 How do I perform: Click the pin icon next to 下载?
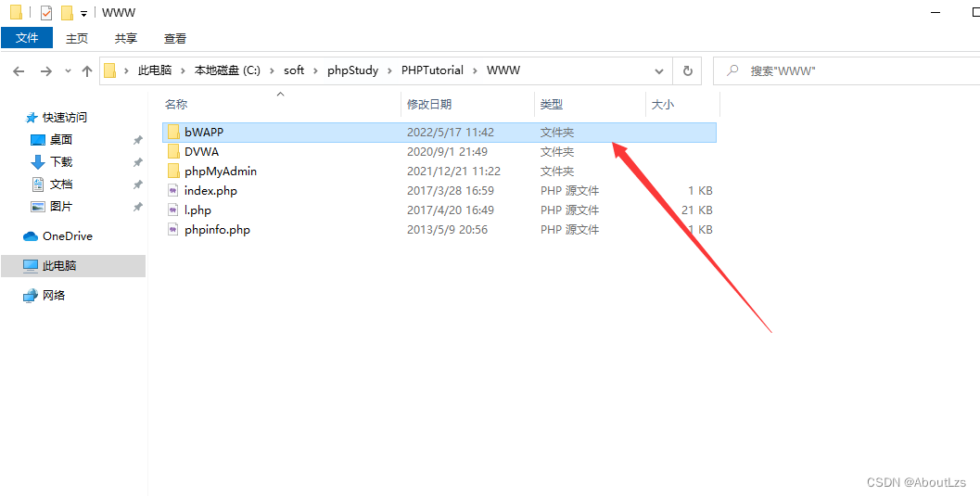137,162
